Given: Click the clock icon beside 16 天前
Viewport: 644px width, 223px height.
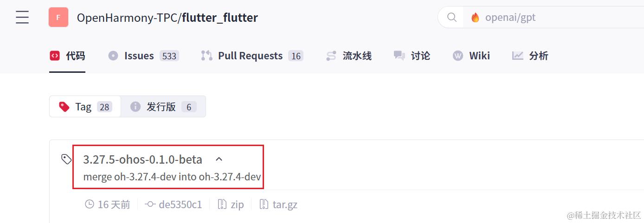Looking at the screenshot, I should (x=90, y=204).
